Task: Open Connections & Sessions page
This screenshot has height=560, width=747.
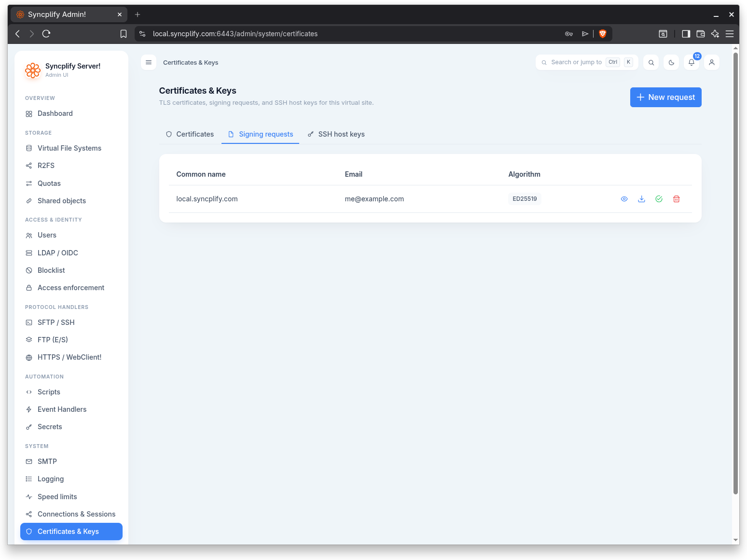Action: pyautogui.click(x=71, y=514)
